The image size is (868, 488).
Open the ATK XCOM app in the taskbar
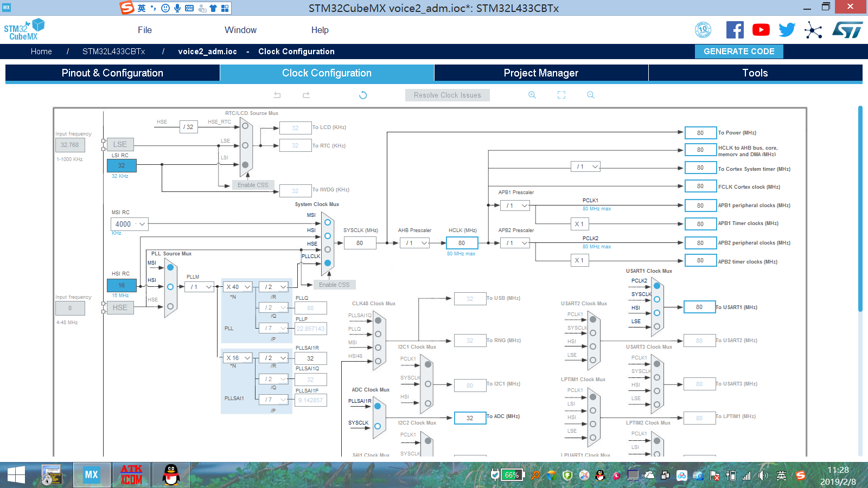(131, 475)
